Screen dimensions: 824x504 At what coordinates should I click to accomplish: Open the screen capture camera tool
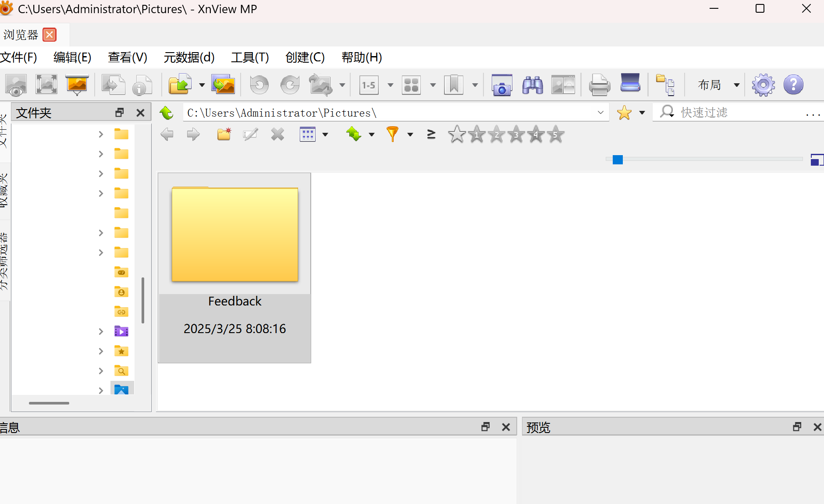(x=502, y=85)
